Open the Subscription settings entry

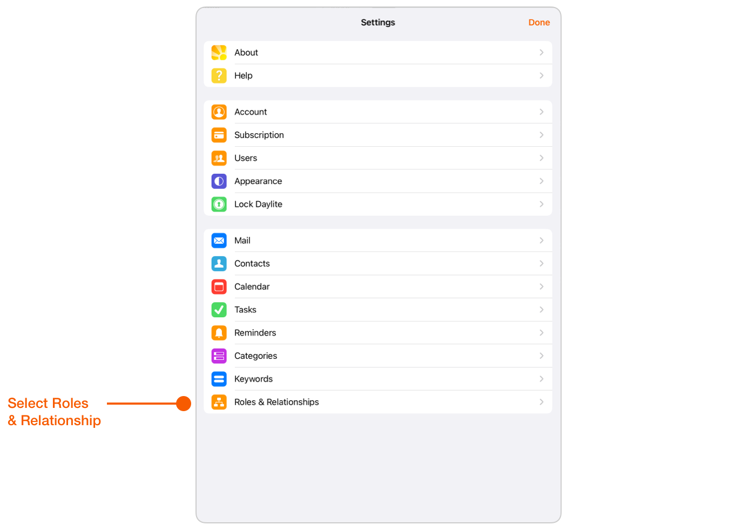pyautogui.click(x=378, y=135)
